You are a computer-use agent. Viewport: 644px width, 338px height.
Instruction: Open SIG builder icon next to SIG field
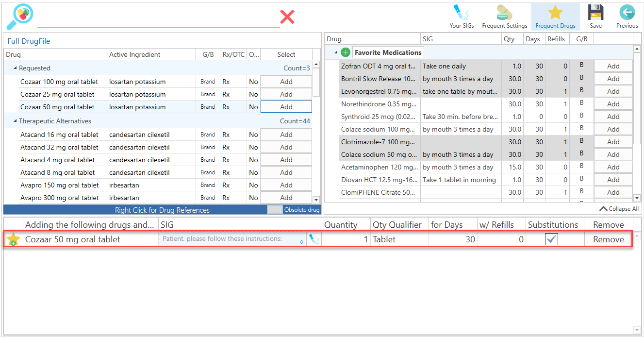[314, 239]
